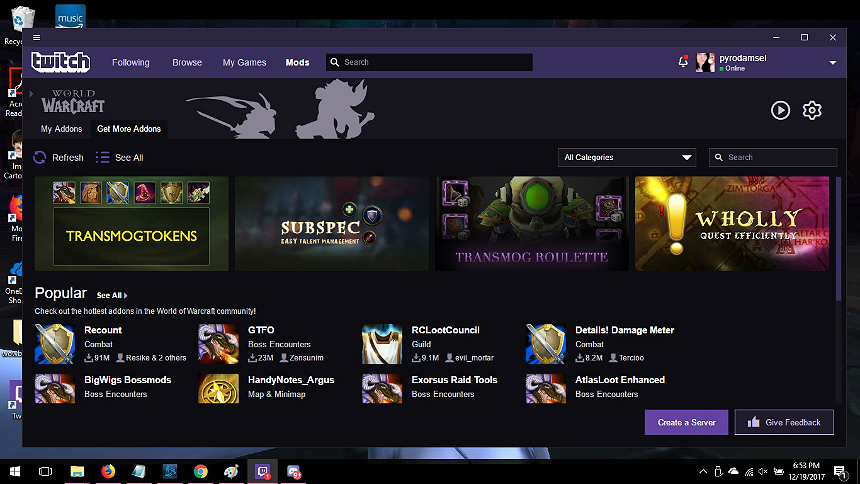Image resolution: width=860 pixels, height=484 pixels.
Task: Open the RCLootCouncil addon title
Action: click(x=445, y=330)
